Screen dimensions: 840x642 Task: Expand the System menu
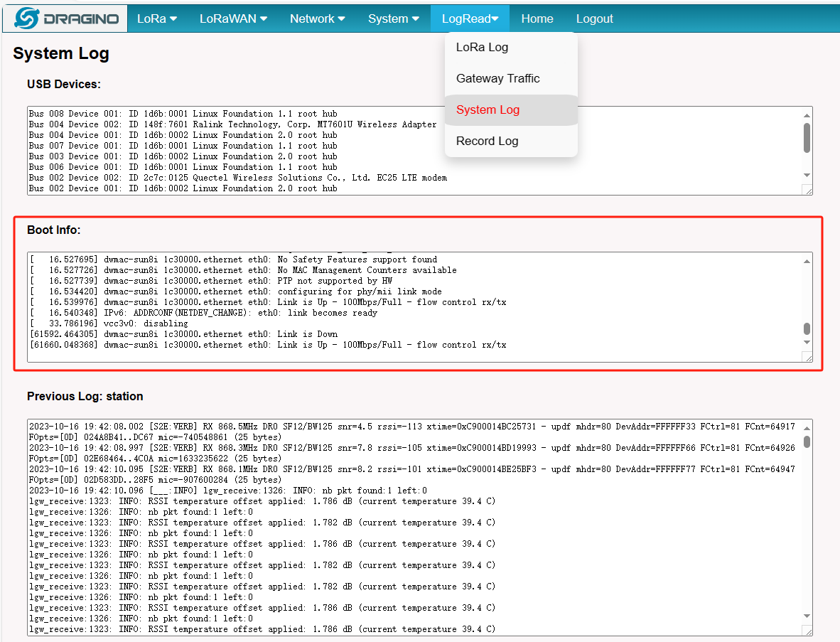[394, 18]
